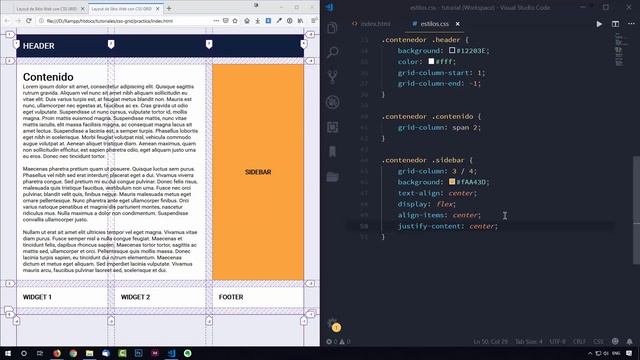The width and height of the screenshot is (640, 360).
Task: Open Project Manager folder icon in VS Code
Action: [x=332, y=177]
